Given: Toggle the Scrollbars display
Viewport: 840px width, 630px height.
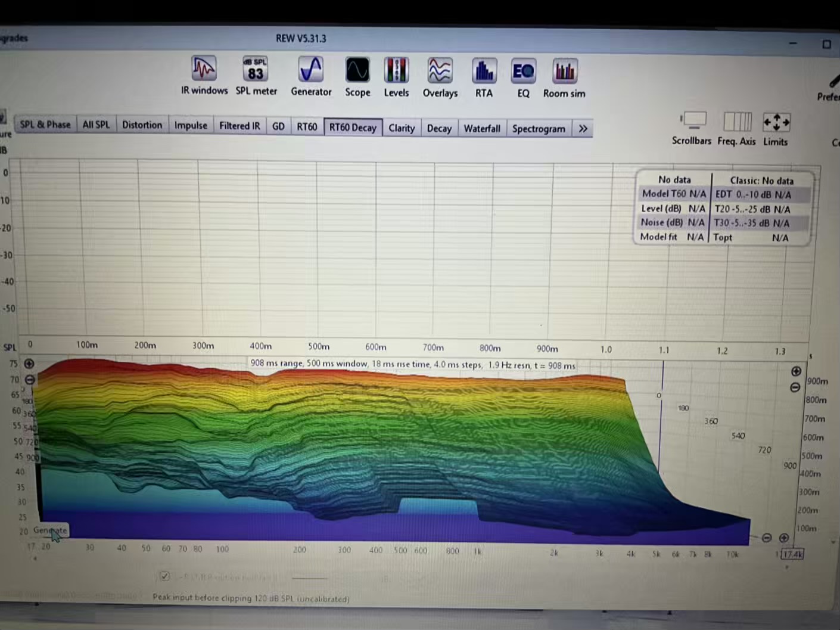Looking at the screenshot, I should tap(692, 123).
